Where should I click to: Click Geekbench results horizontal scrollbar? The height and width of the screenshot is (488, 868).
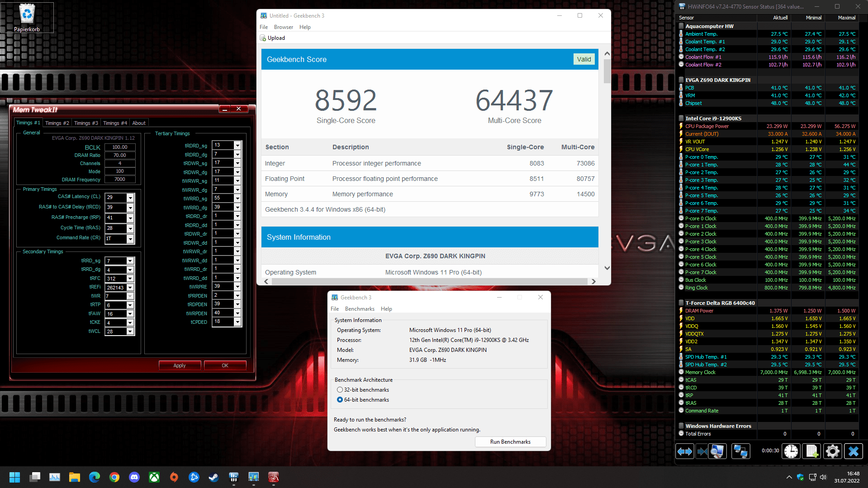coord(430,281)
